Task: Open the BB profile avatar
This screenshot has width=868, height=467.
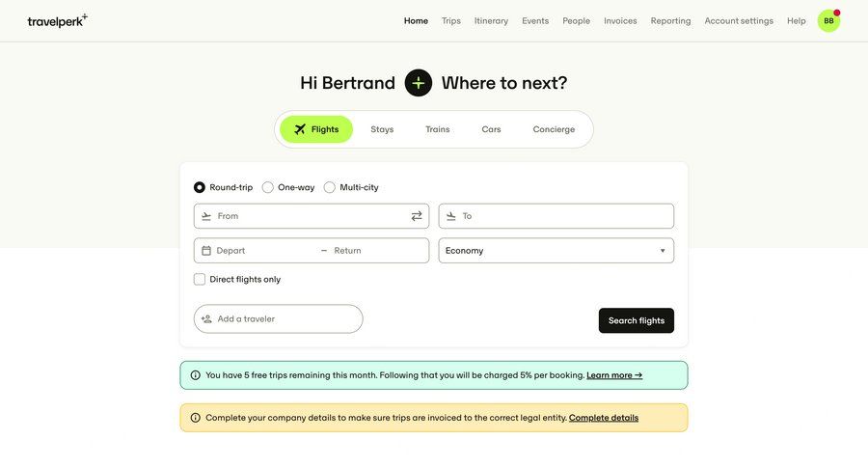Action: pyautogui.click(x=828, y=21)
